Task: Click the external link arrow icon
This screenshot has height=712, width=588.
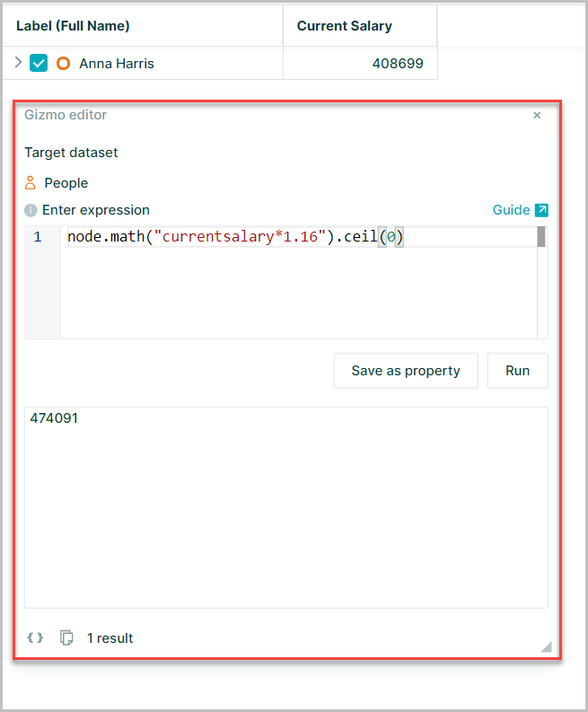Action: (541, 210)
